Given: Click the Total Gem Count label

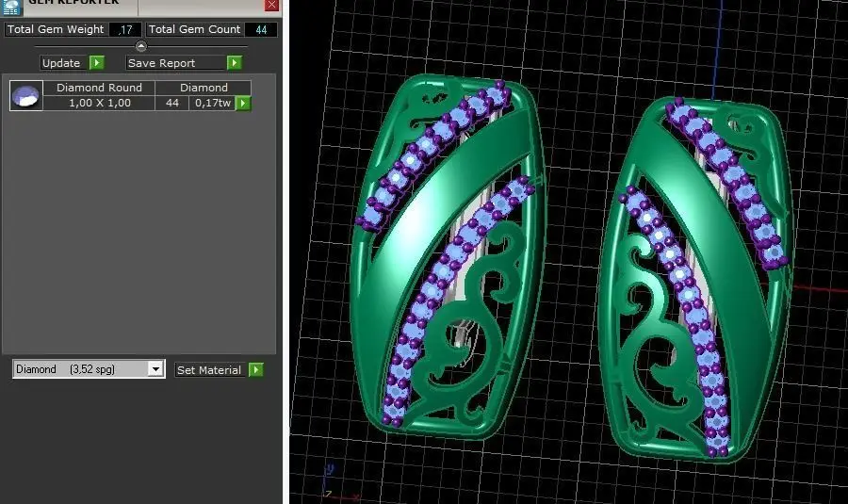Looking at the screenshot, I should (194, 29).
